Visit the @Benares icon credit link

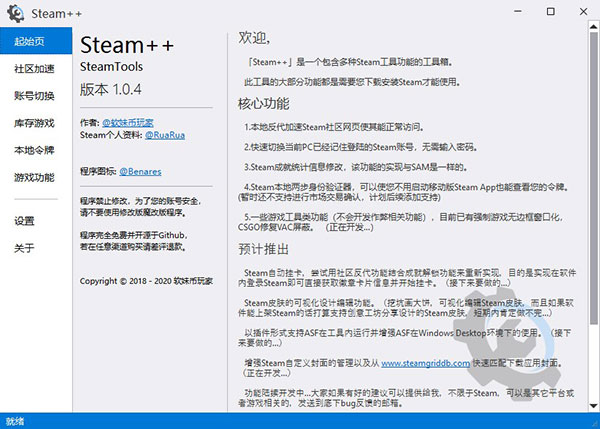tap(140, 171)
